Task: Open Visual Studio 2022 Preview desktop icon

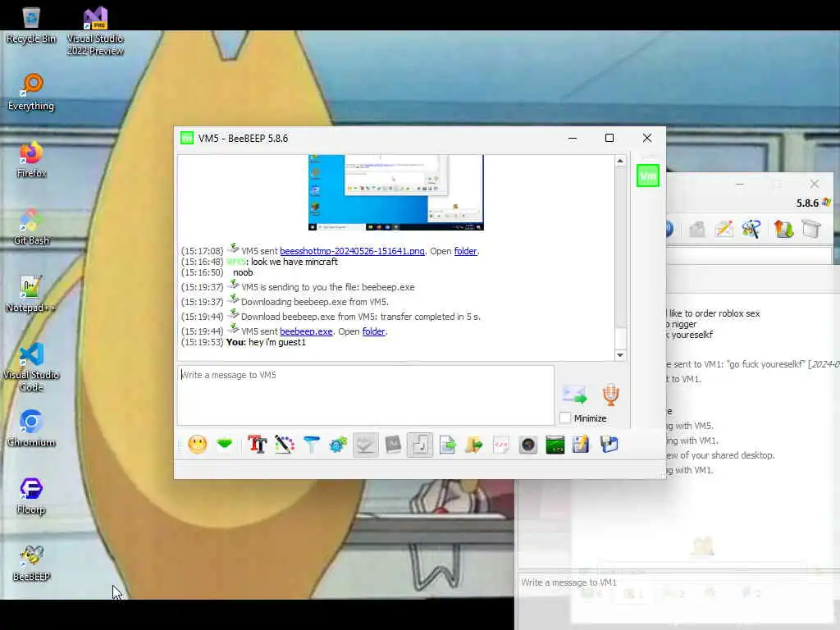Action: (95, 30)
